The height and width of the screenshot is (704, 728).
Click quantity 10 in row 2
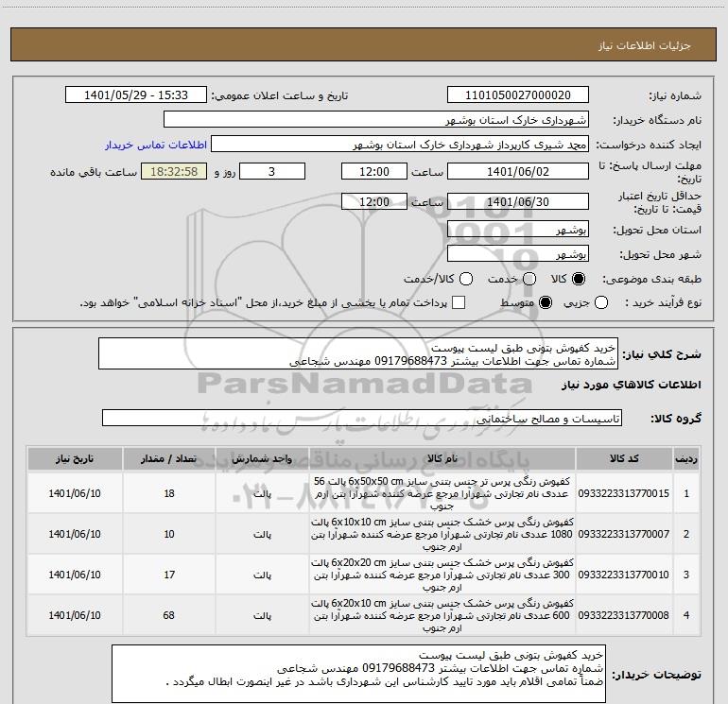[169, 534]
